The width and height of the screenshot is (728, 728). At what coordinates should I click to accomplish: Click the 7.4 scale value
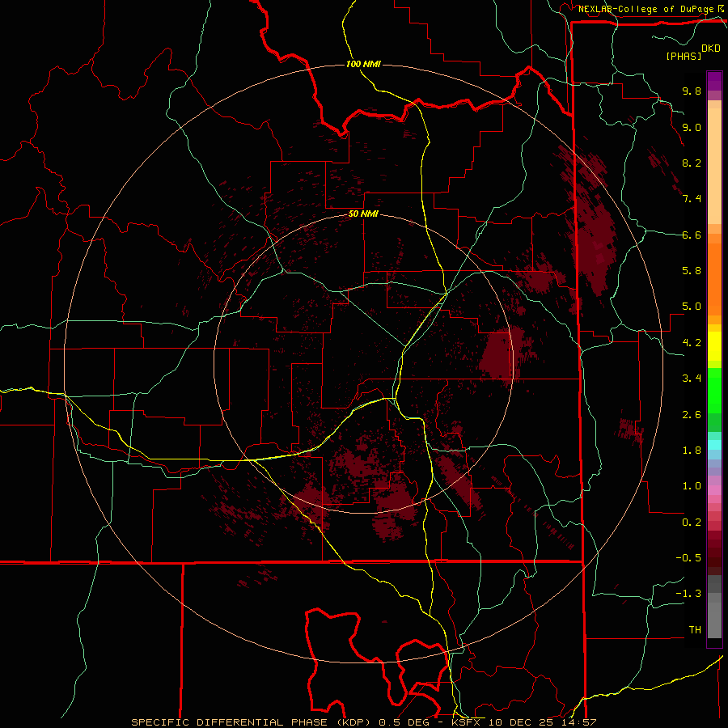point(692,199)
